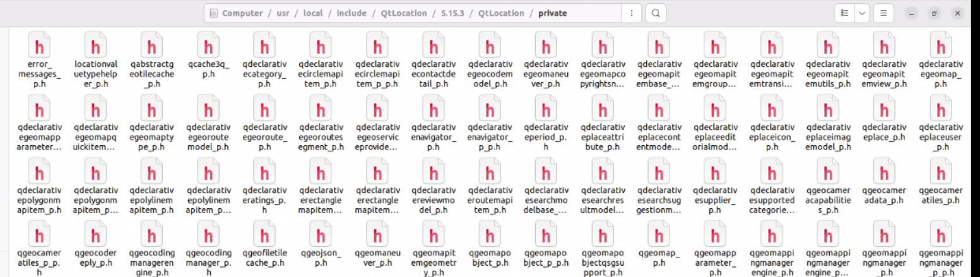Open the path bar three-dot menu
The height and width of the screenshot is (277, 980).
[x=632, y=13]
